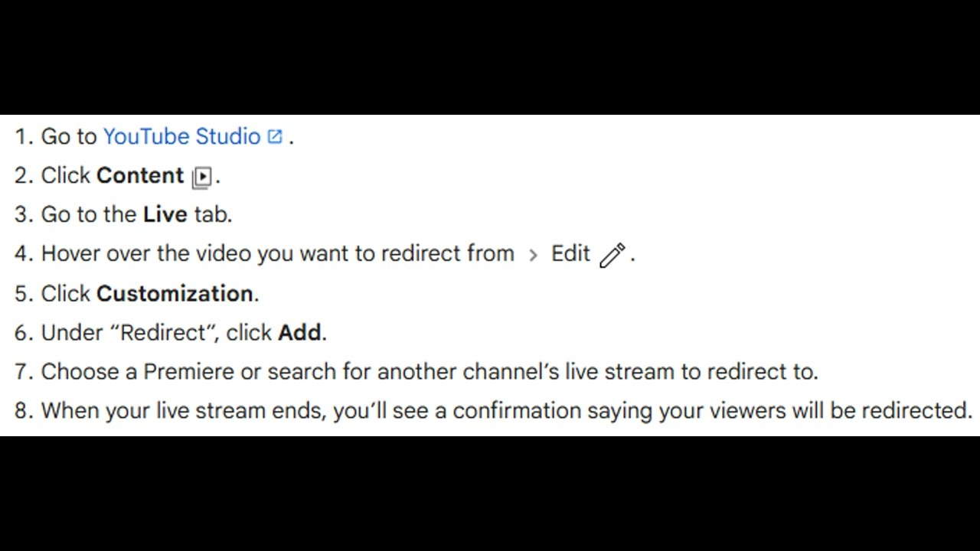Click the text "Go to the" in step 3
980x551 pixels.
(x=89, y=214)
